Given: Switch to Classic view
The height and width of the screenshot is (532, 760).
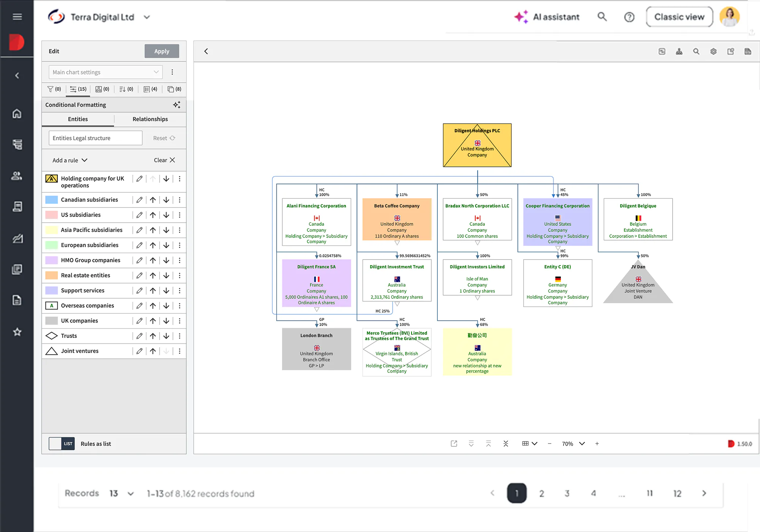Looking at the screenshot, I should [679, 17].
